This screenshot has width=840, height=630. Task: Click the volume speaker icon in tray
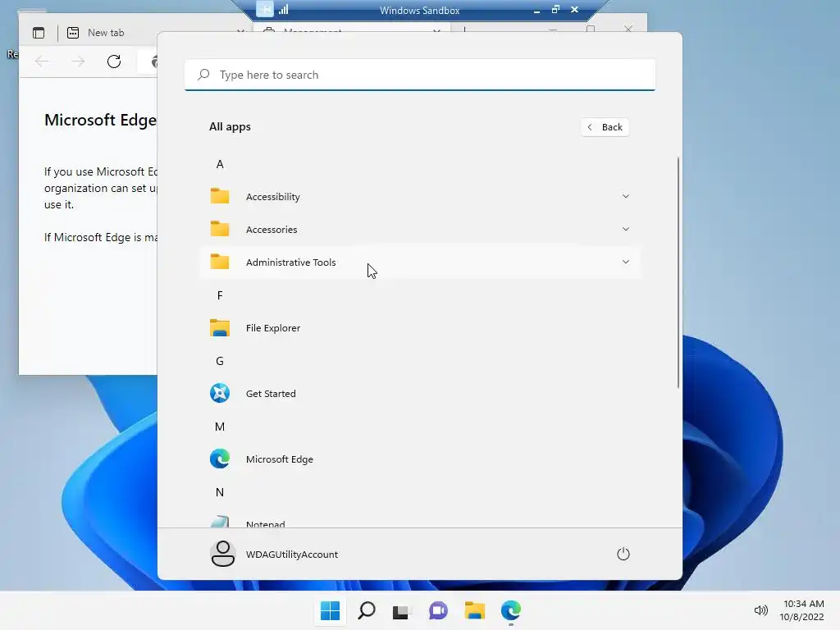[760, 610]
